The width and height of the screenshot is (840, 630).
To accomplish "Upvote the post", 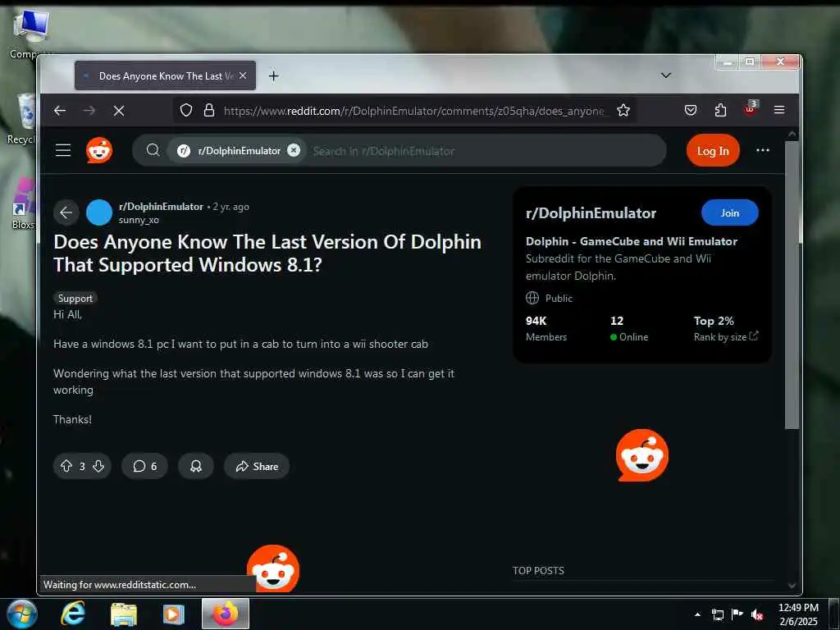I will pos(66,466).
